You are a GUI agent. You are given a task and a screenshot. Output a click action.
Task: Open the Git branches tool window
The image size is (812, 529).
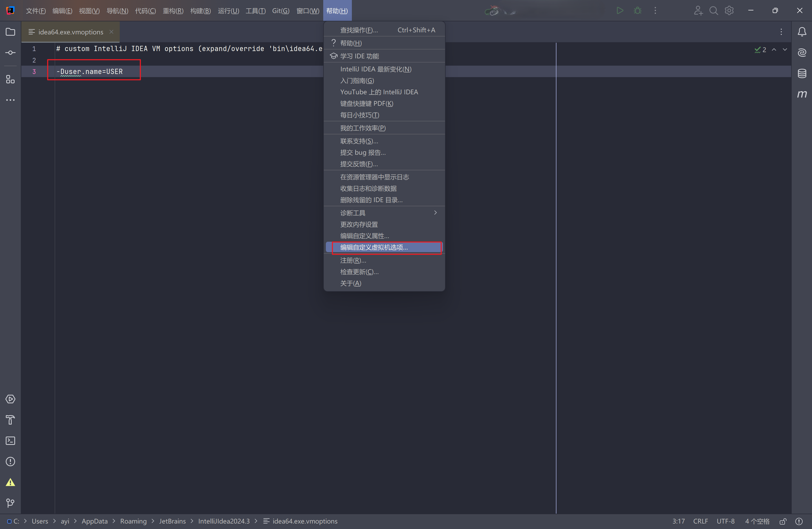coord(11,503)
